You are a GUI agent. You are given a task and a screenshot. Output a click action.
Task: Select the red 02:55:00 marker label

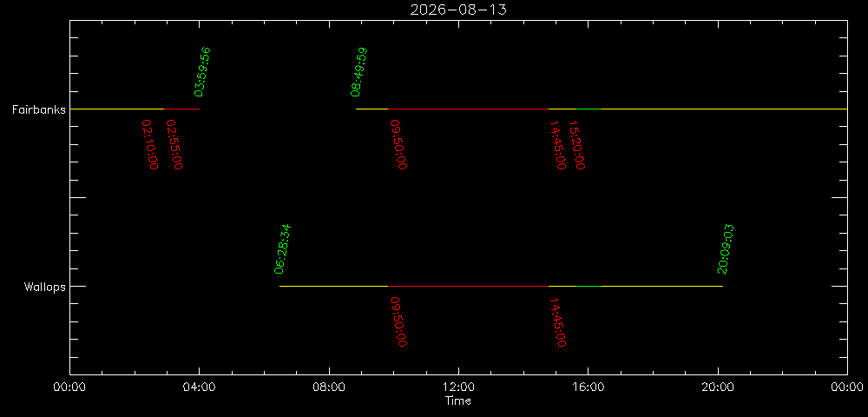174,144
